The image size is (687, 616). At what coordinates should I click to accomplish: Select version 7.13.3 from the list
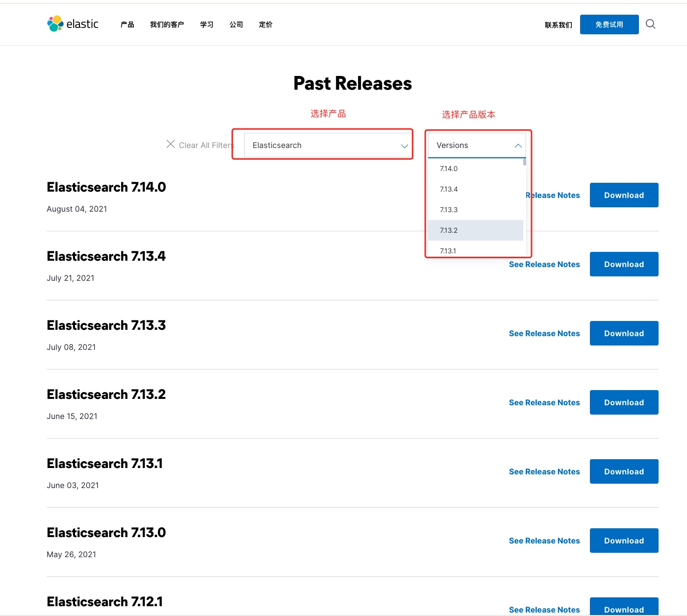(476, 210)
